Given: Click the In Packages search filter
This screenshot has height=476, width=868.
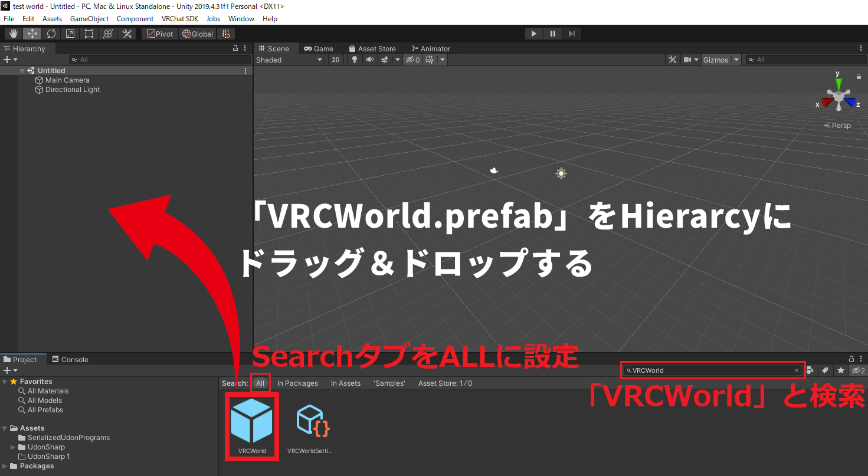Looking at the screenshot, I should pos(297,383).
